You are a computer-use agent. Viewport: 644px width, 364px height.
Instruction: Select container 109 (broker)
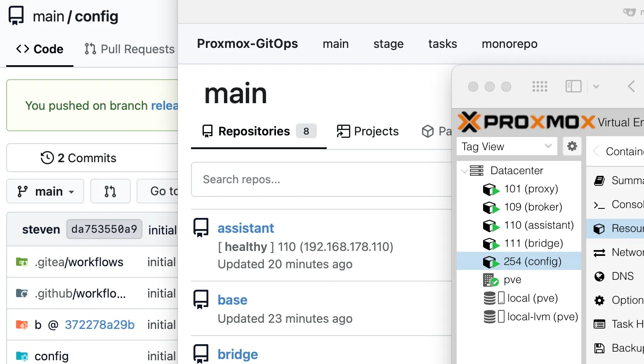pyautogui.click(x=533, y=207)
